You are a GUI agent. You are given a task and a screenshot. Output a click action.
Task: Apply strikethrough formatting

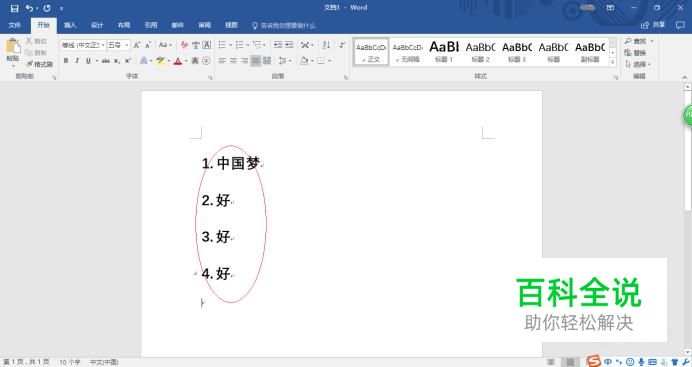coord(105,61)
